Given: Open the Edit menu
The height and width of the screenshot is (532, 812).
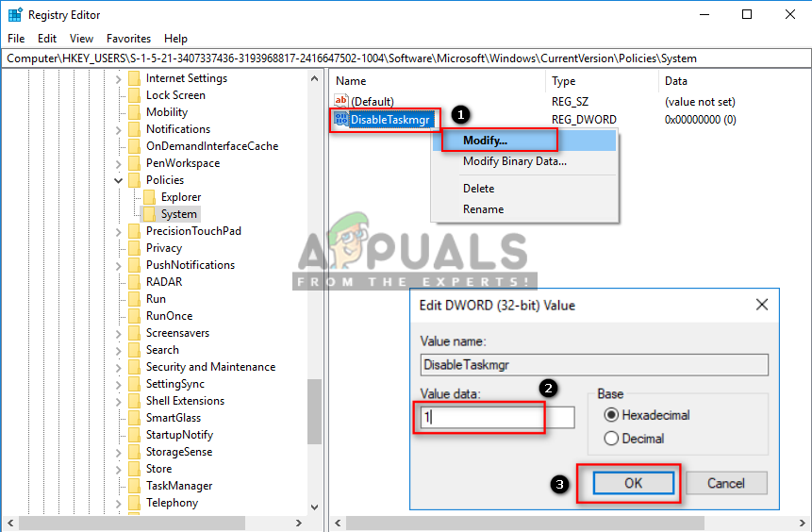Looking at the screenshot, I should click(x=46, y=39).
